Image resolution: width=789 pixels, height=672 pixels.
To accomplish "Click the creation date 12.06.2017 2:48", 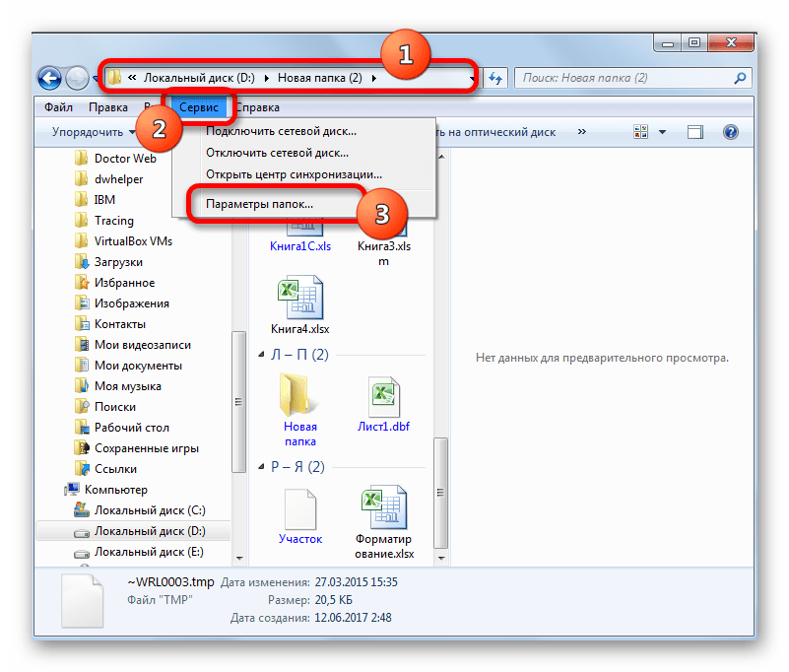I will (x=353, y=618).
